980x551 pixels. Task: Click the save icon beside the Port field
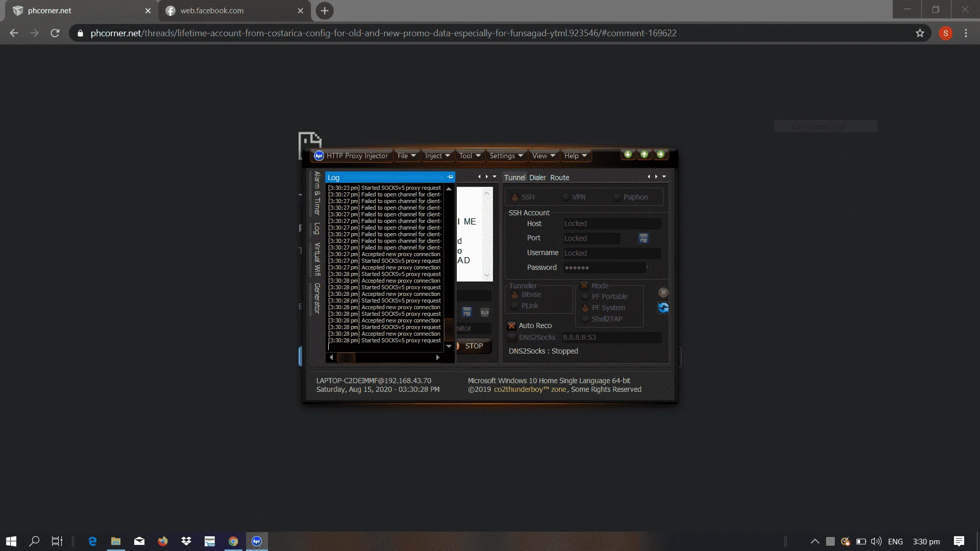(643, 238)
